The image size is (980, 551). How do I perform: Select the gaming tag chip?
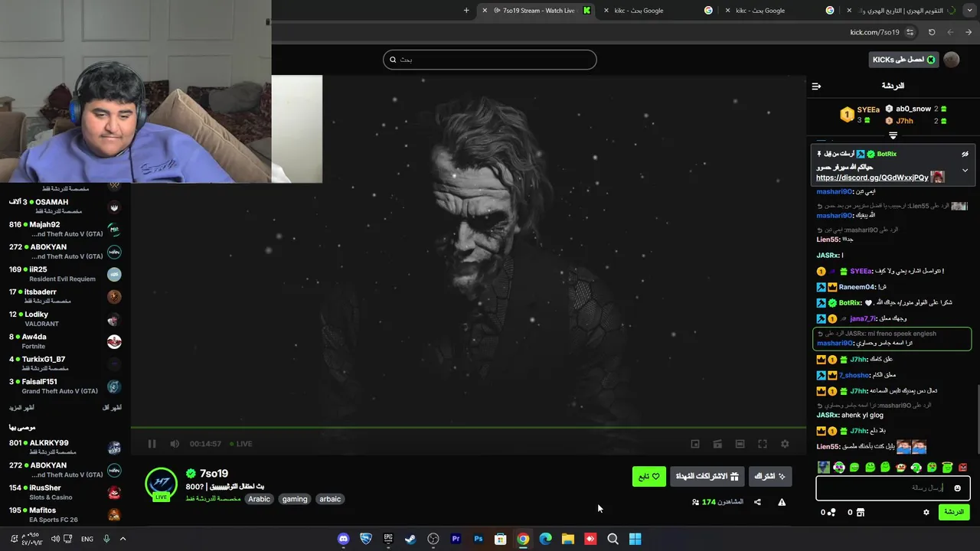[295, 499]
